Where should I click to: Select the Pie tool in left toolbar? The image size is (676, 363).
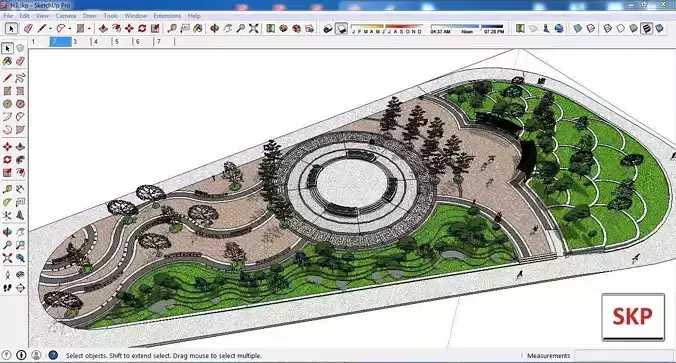click(20, 130)
